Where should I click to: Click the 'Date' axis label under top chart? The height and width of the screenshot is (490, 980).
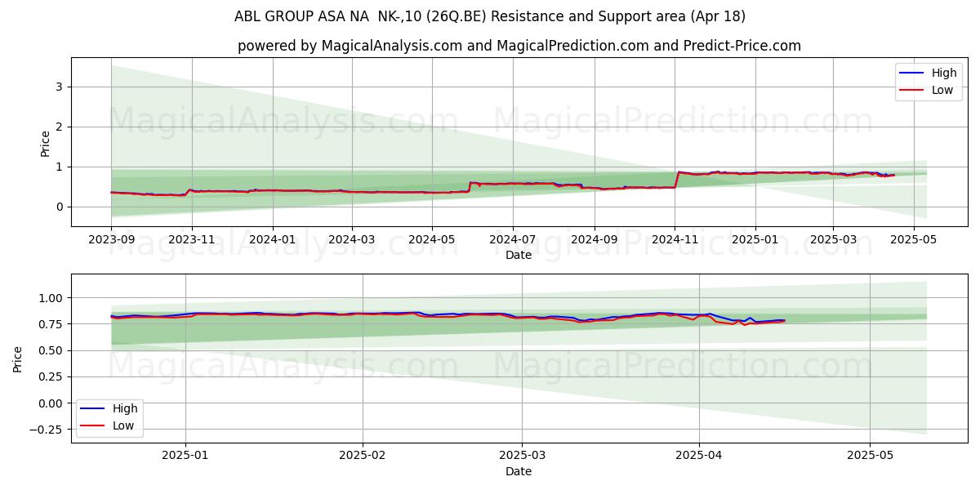519,255
